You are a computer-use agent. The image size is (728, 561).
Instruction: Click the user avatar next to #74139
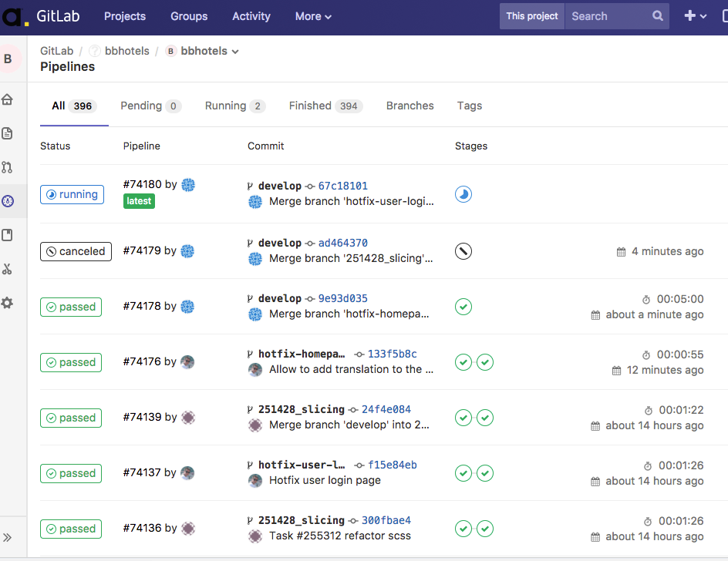tap(188, 417)
